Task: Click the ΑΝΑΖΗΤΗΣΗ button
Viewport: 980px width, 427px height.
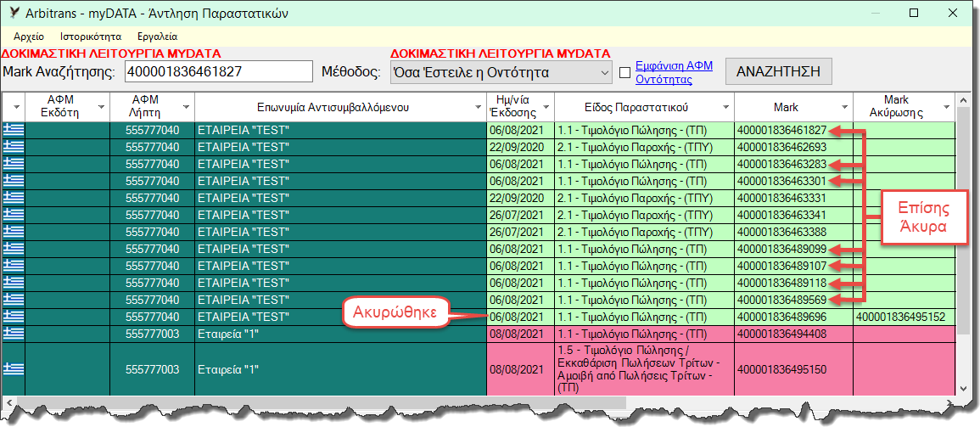Action: [779, 71]
